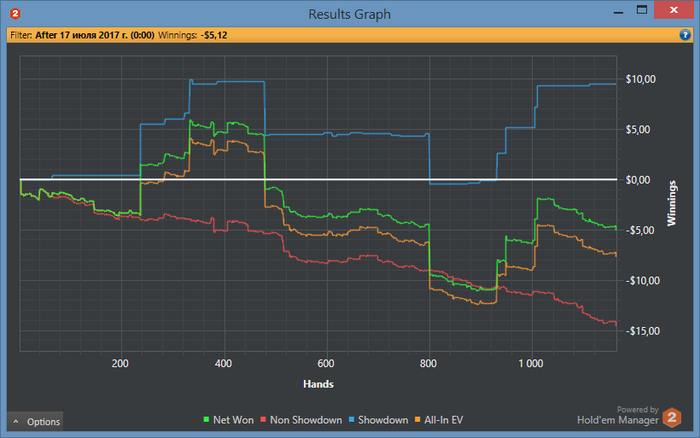Image resolution: width=700 pixels, height=438 pixels.
Task: Click the '600' x-axis label
Action: tap(326, 363)
